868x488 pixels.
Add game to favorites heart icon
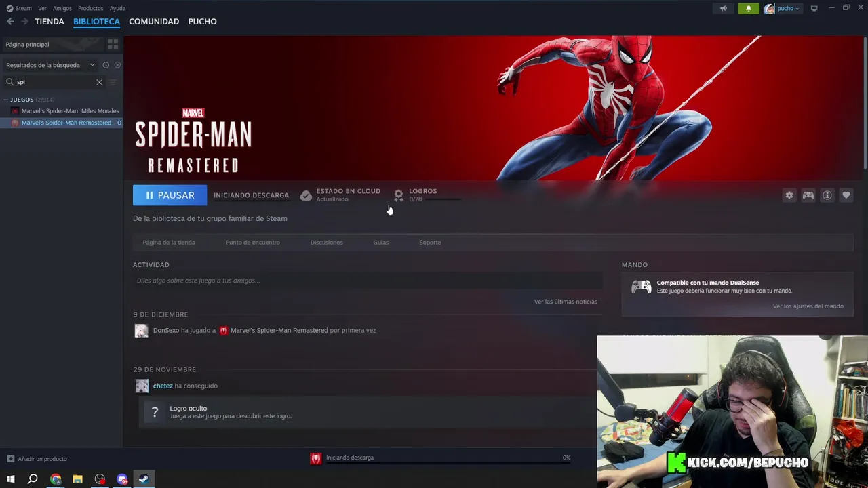tap(846, 195)
